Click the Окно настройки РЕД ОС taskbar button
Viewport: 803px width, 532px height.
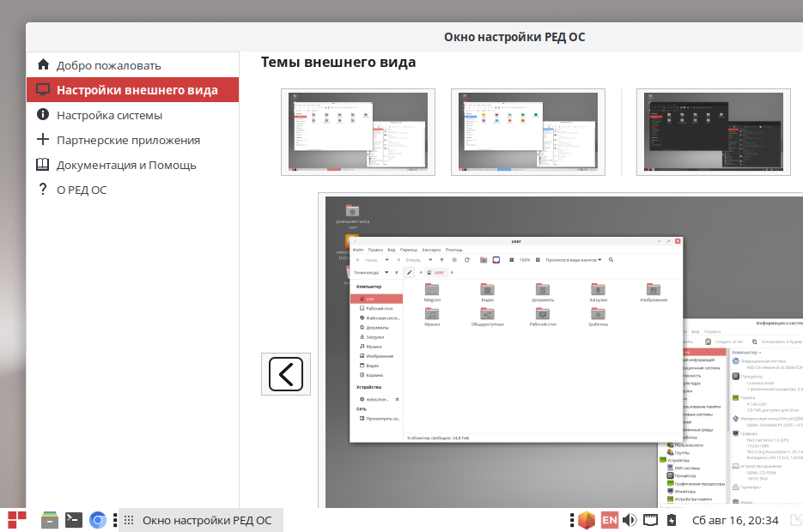(x=201, y=520)
